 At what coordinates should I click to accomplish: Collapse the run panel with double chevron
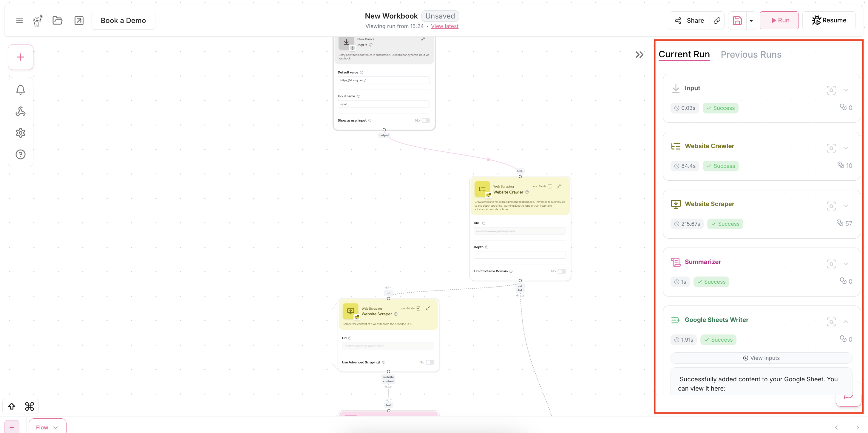click(x=639, y=55)
